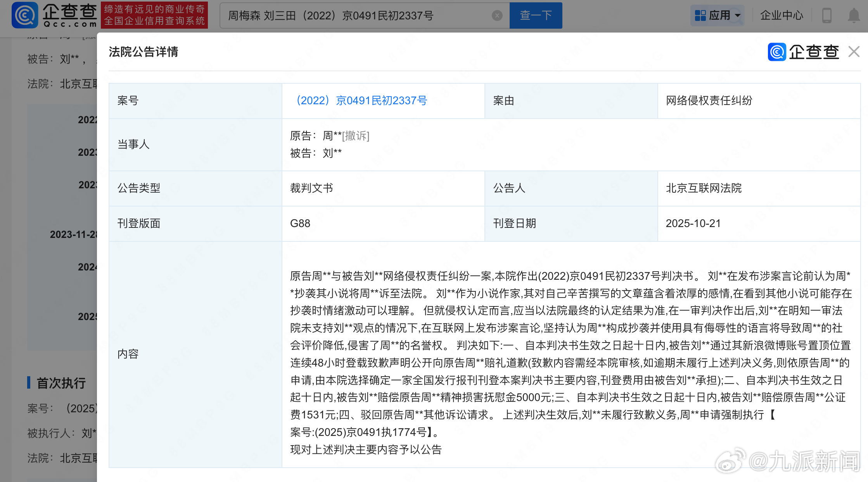
Task: Click the mobile phone app icon
Action: point(827,15)
